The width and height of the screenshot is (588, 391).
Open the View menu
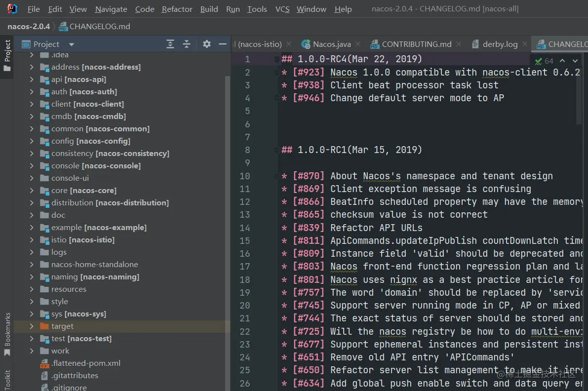coord(78,9)
